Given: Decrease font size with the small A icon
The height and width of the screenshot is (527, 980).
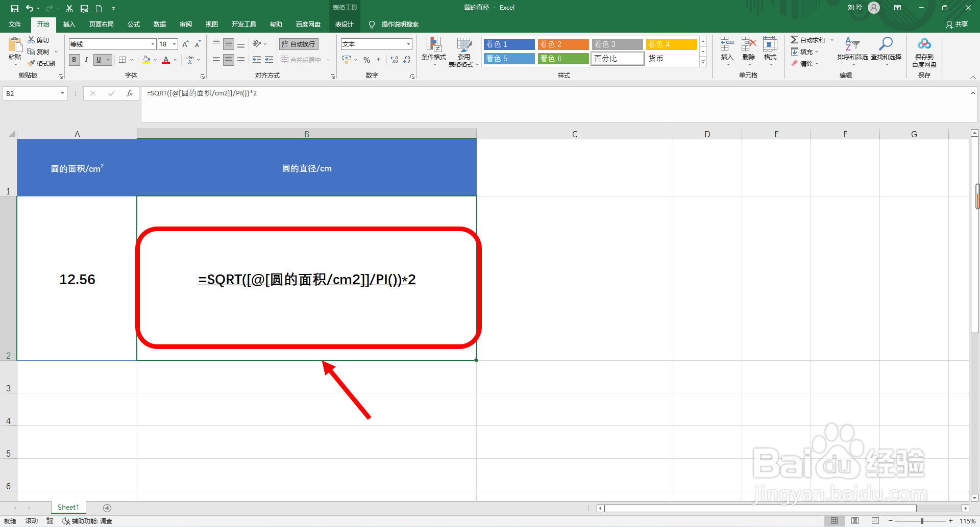Looking at the screenshot, I should pyautogui.click(x=198, y=44).
